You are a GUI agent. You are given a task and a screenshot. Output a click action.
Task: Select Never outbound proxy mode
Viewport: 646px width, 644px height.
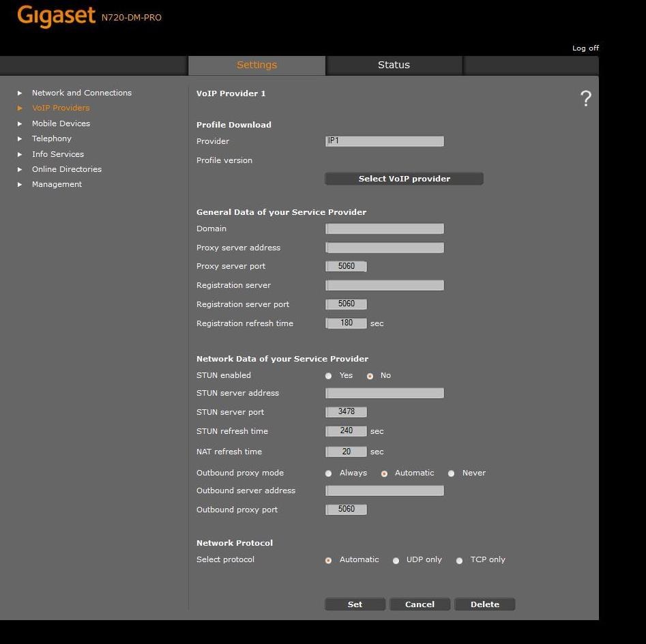point(451,473)
